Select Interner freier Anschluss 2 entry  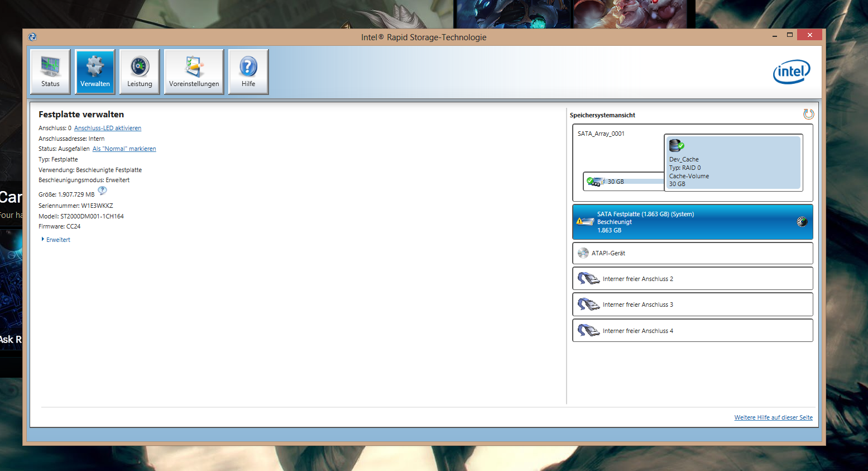(x=692, y=278)
